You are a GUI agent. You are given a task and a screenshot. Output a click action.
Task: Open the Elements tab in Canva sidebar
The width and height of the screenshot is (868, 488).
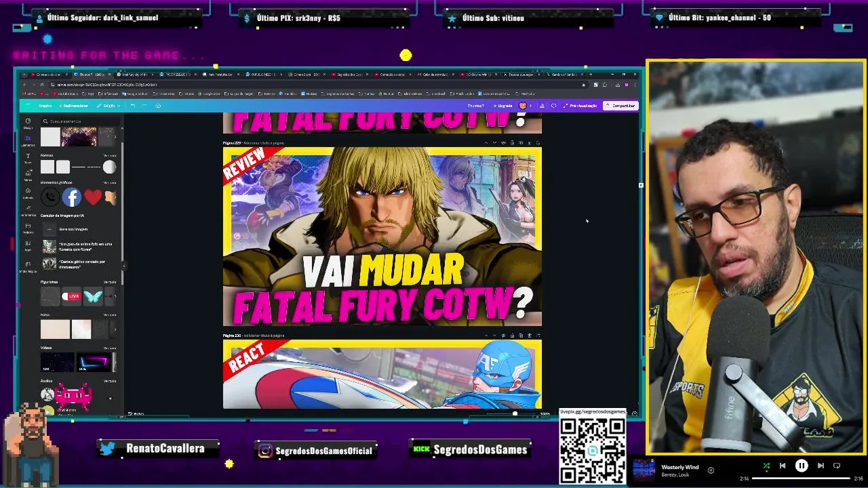pos(28,141)
